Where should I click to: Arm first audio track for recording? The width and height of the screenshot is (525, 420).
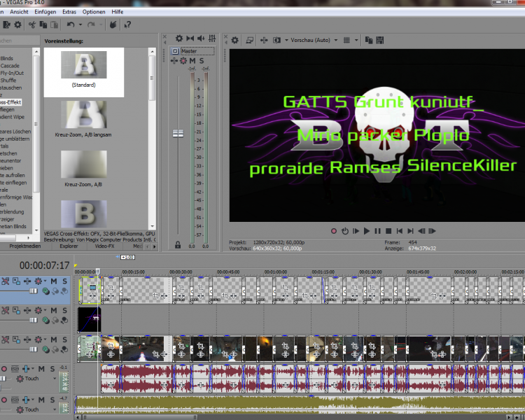[4, 369]
